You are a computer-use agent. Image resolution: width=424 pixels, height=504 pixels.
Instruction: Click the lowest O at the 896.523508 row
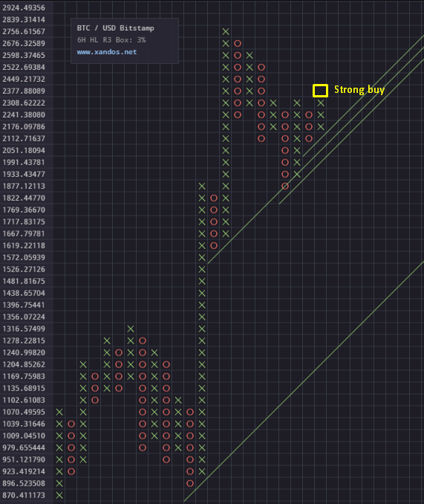coord(190,483)
